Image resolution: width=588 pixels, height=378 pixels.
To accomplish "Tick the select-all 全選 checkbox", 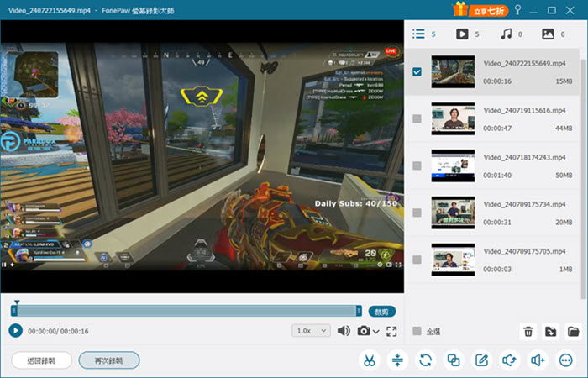I will coord(417,331).
